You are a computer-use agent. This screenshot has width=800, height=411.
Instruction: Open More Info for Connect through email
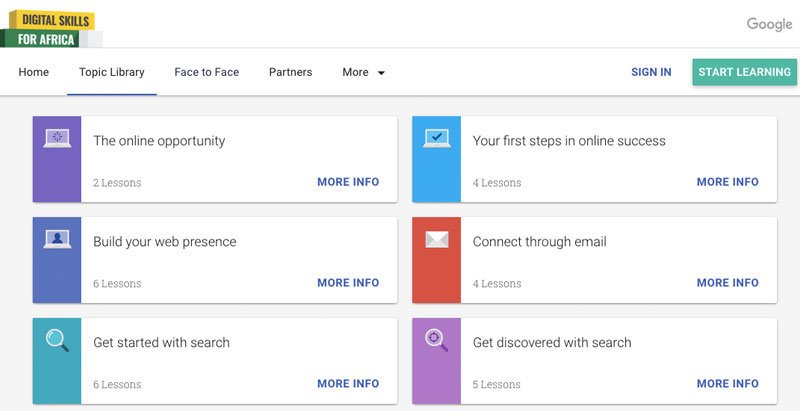[x=727, y=283]
